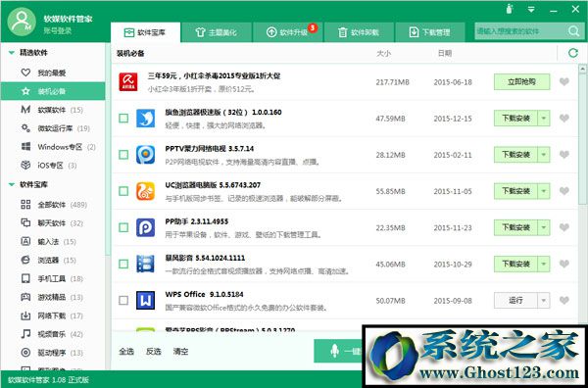Screen dimensions: 588x388
Task: Favorite PP助手 with heart icon
Action: 564,227
